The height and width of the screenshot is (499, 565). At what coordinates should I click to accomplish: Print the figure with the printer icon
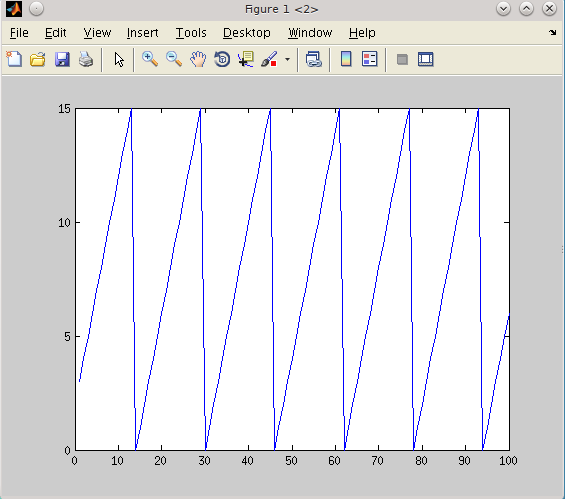pyautogui.click(x=86, y=59)
